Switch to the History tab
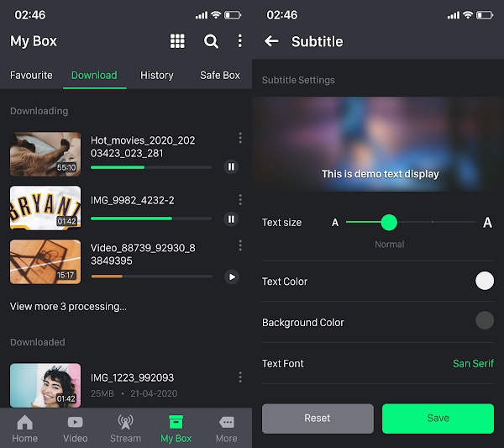Viewport: 504px width, 448px height. pyautogui.click(x=157, y=76)
